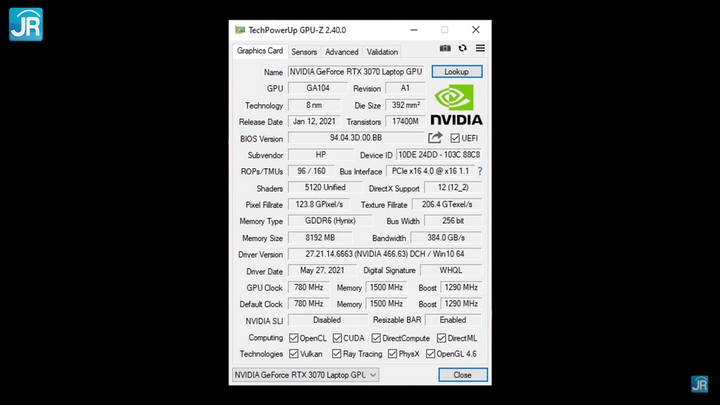Toggle the PhysX checkbox
Screen dimensions: 720x405
(x=393, y=354)
